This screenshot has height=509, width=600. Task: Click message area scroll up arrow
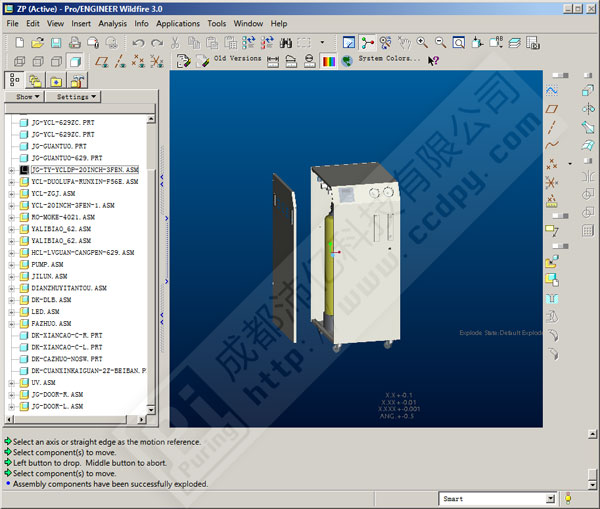[x=592, y=434]
